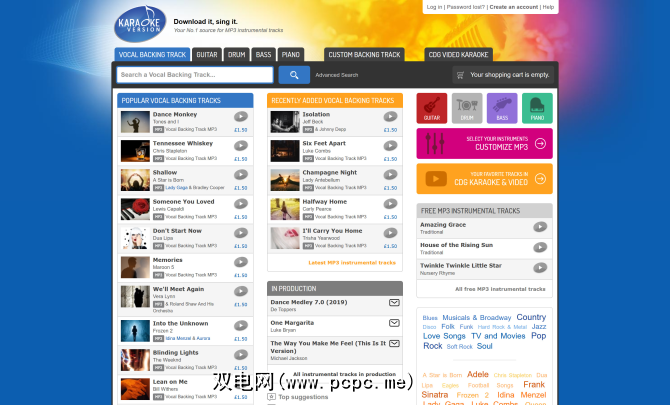Play preview of Six Feet Apart

click(x=390, y=145)
